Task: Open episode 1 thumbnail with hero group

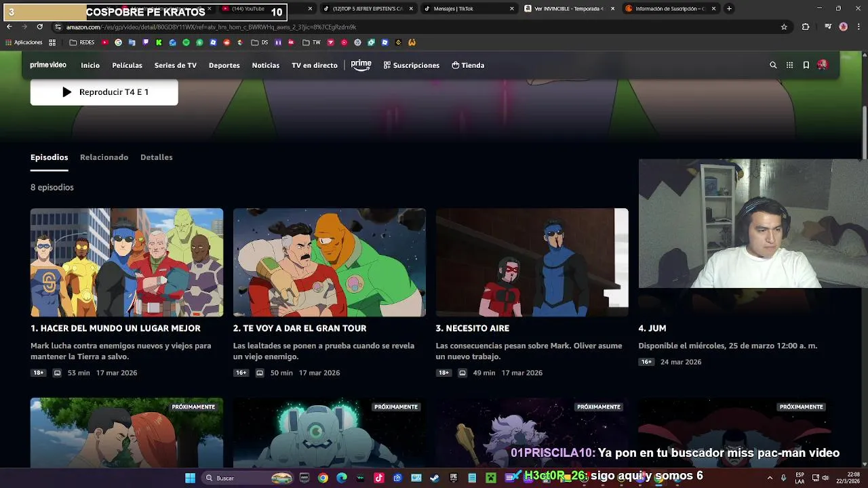Action: [x=127, y=262]
